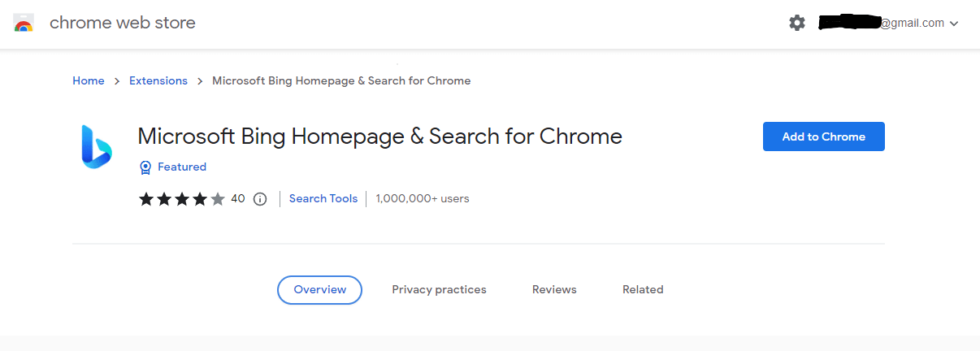Switch to the Privacy practices tab
The image size is (980, 351).
(x=439, y=290)
